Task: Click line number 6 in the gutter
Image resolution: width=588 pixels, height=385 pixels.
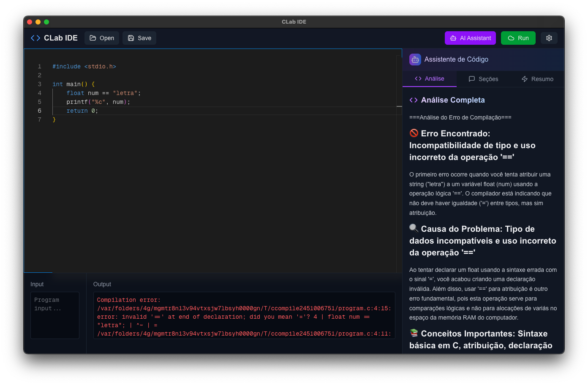Action: pos(40,111)
